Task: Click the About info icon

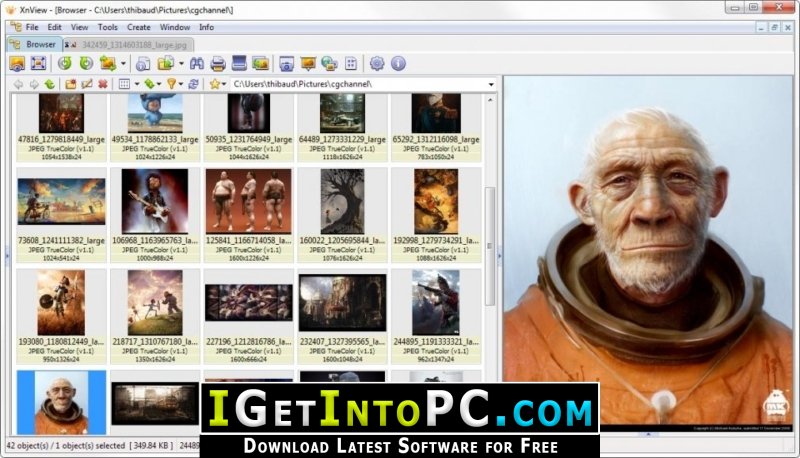Action: pos(398,64)
